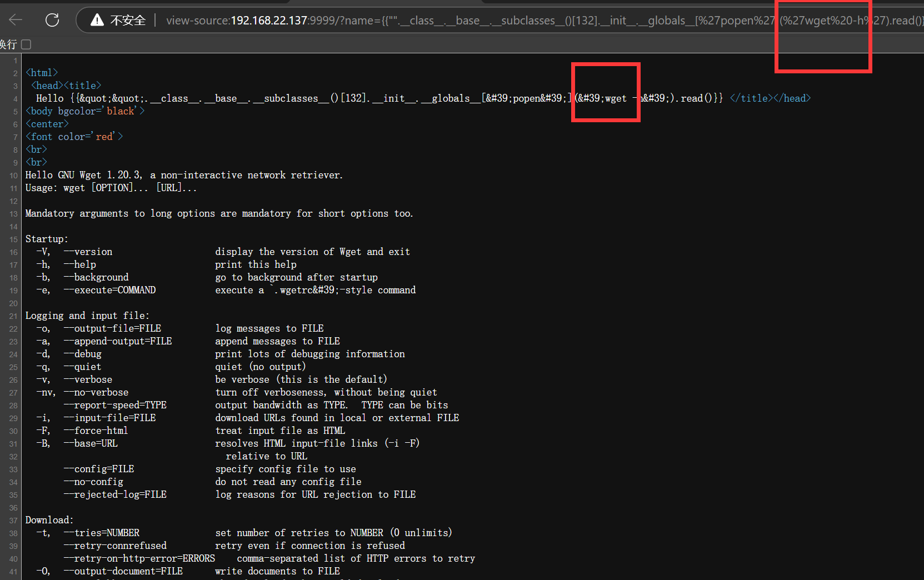The width and height of the screenshot is (924, 580).
Task: Click the '--execute=COMMAND' option line
Action: click(226, 290)
